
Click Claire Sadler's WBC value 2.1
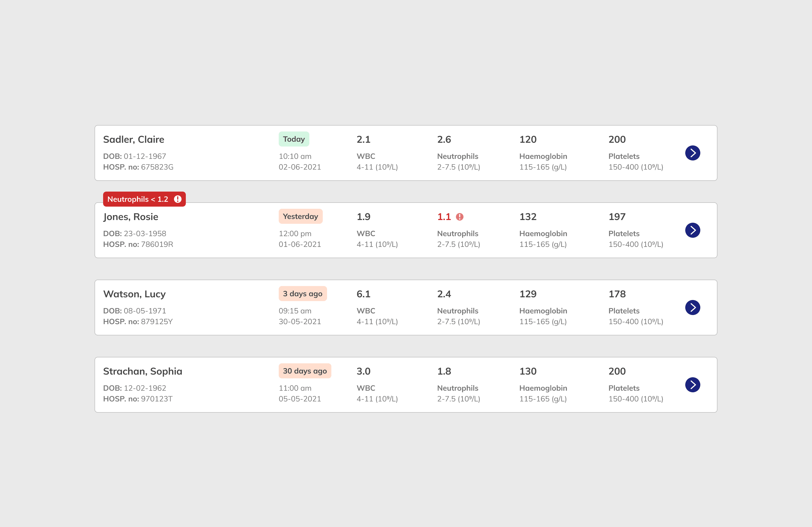(363, 140)
